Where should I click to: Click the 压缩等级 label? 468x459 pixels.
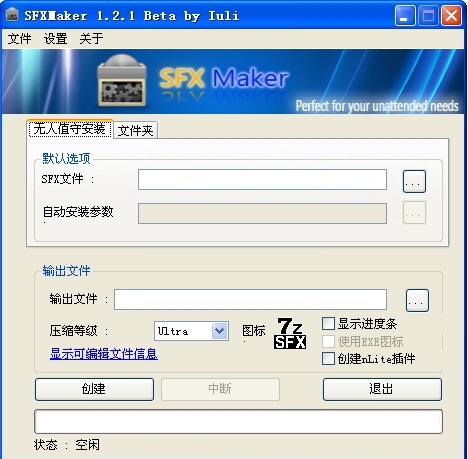pyautogui.click(x=79, y=331)
